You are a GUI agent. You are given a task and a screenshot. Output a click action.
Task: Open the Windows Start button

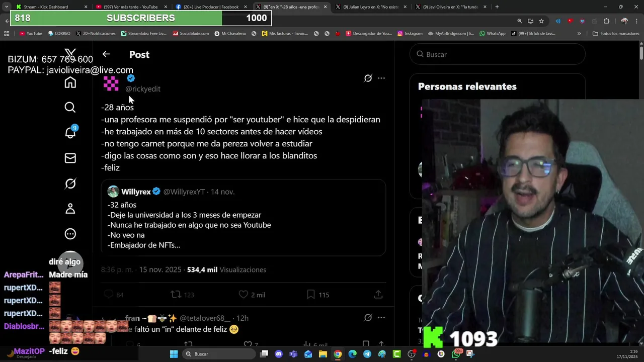[174, 354]
